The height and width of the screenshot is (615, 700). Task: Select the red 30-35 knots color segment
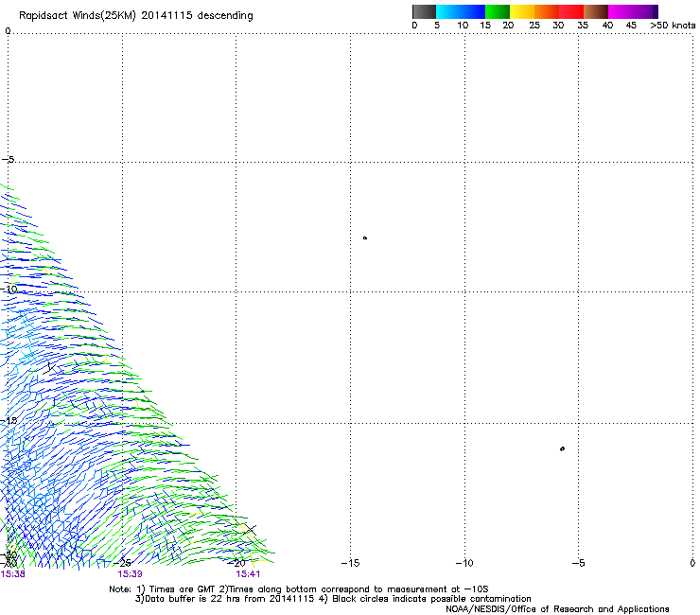(x=571, y=11)
